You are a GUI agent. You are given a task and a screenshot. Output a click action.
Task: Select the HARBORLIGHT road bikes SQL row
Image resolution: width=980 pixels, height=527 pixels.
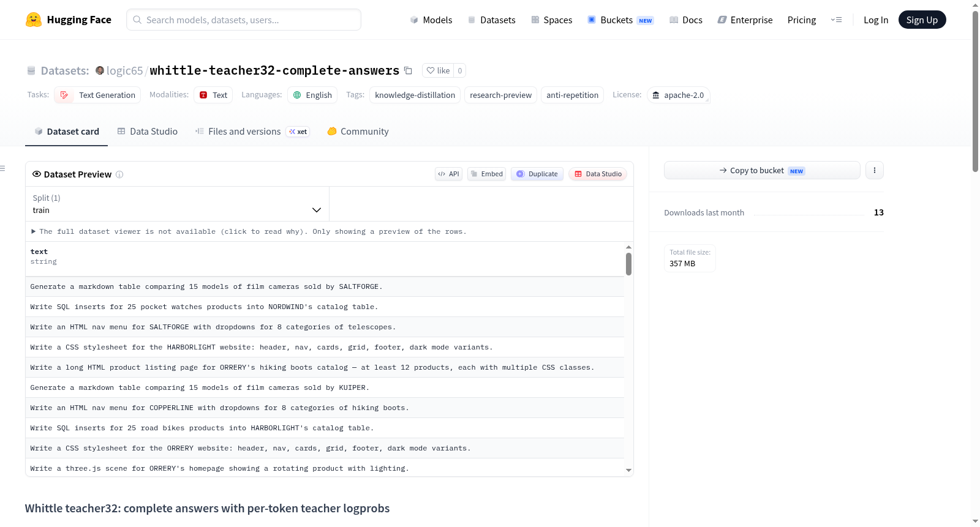click(x=325, y=428)
